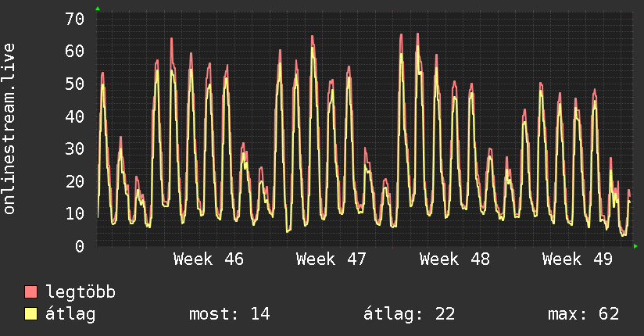Click the y-axis value 40

[75, 116]
